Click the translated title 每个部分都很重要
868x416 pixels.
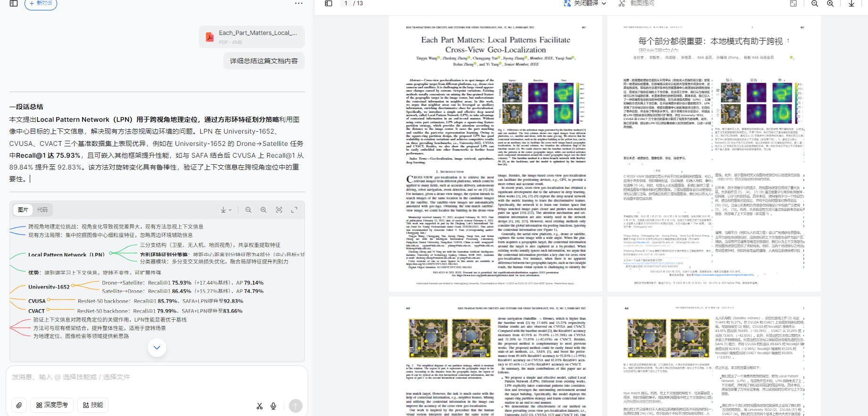pyautogui.click(x=710, y=42)
